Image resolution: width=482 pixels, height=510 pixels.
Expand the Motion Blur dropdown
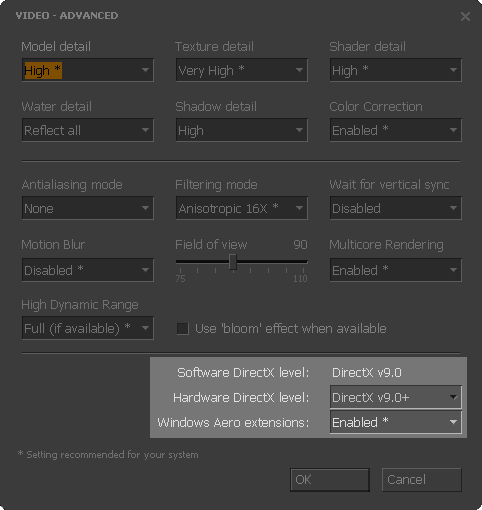[x=88, y=270]
